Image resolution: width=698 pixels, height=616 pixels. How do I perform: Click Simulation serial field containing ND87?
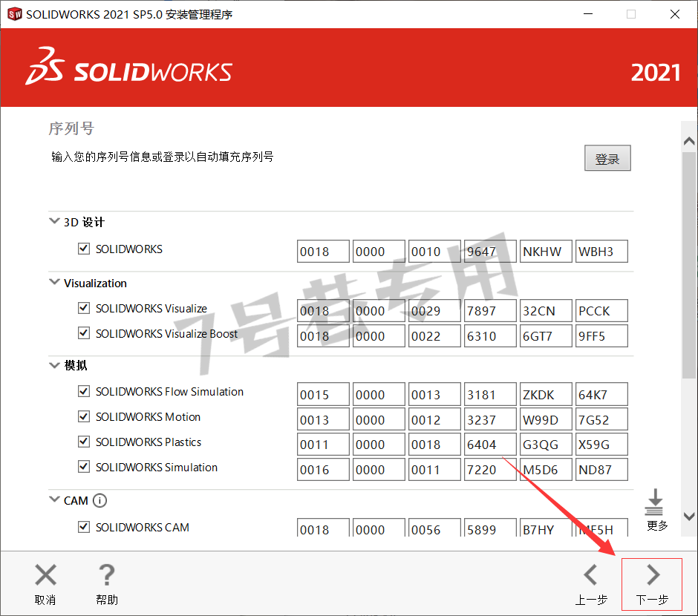coord(601,470)
